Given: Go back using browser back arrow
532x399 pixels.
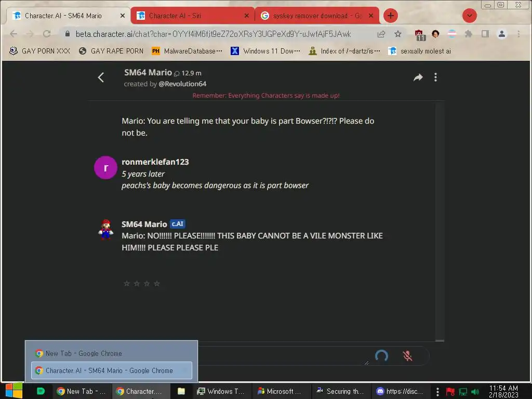Looking at the screenshot, I should tap(14, 34).
